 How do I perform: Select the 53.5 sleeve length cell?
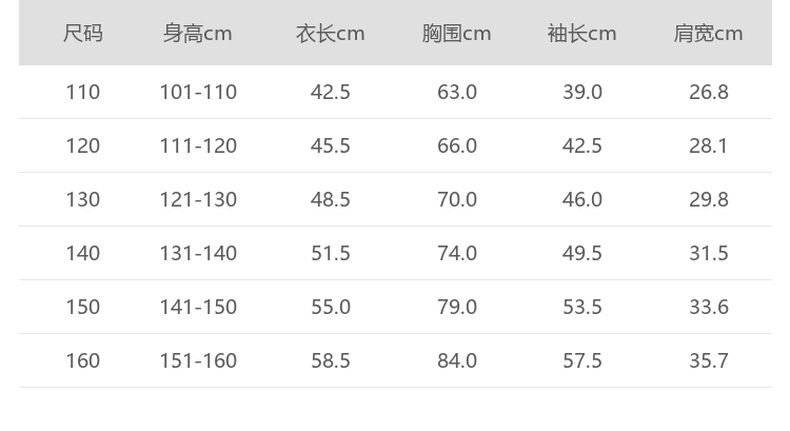(582, 307)
